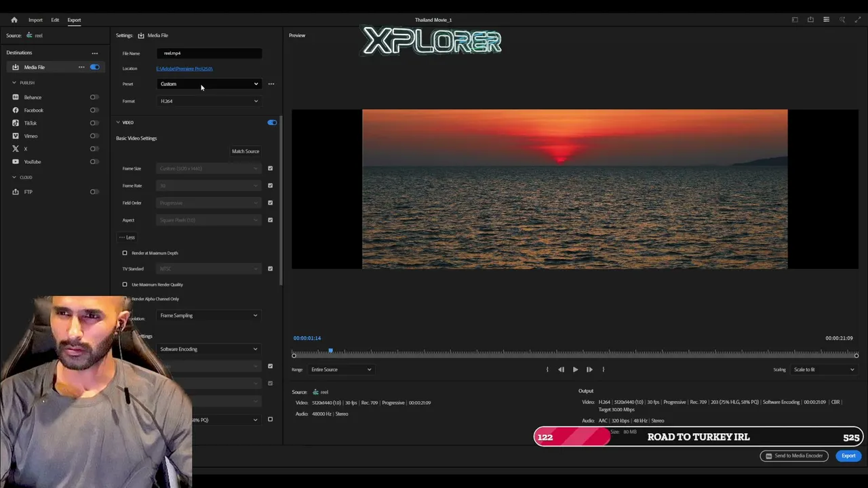Open Media File row more options

(x=81, y=67)
